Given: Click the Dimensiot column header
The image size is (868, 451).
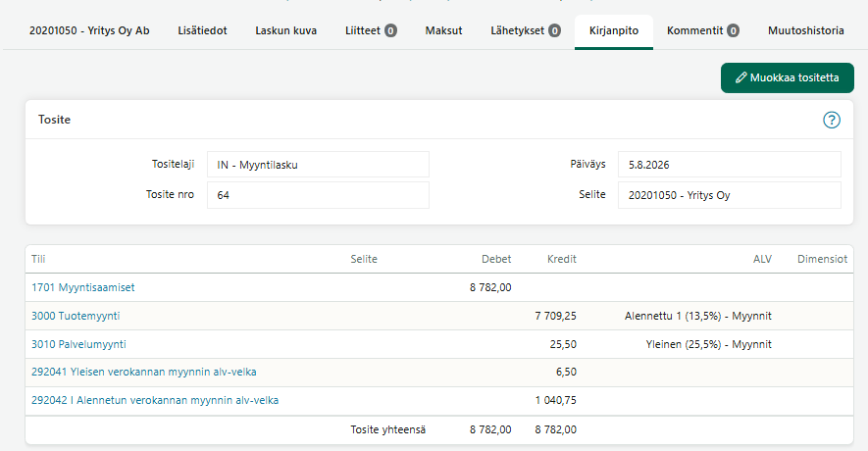Looking at the screenshot, I should pyautogui.click(x=822, y=259).
